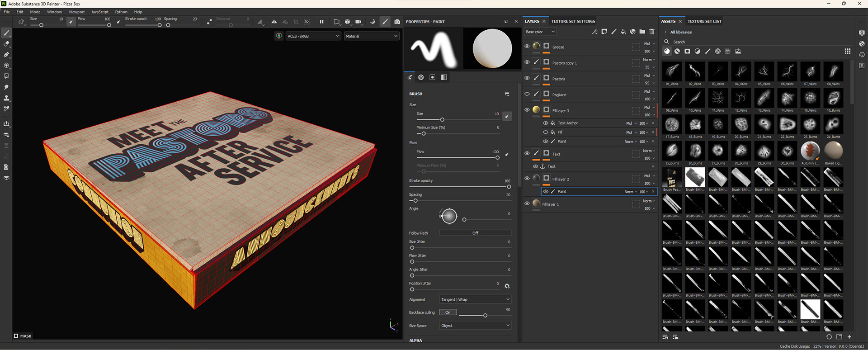This screenshot has width=868, height=350.
Task: Activate the Material Picker eyedropper tool
Action: pos(6,109)
